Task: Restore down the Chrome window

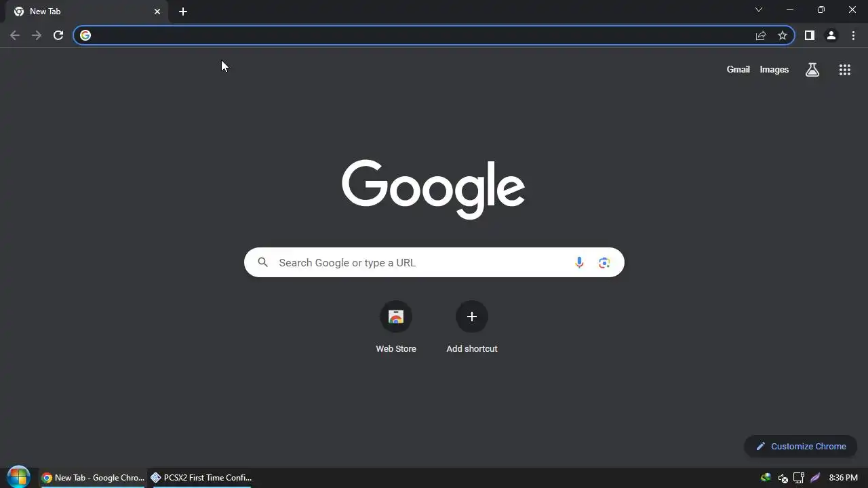Action: click(821, 9)
